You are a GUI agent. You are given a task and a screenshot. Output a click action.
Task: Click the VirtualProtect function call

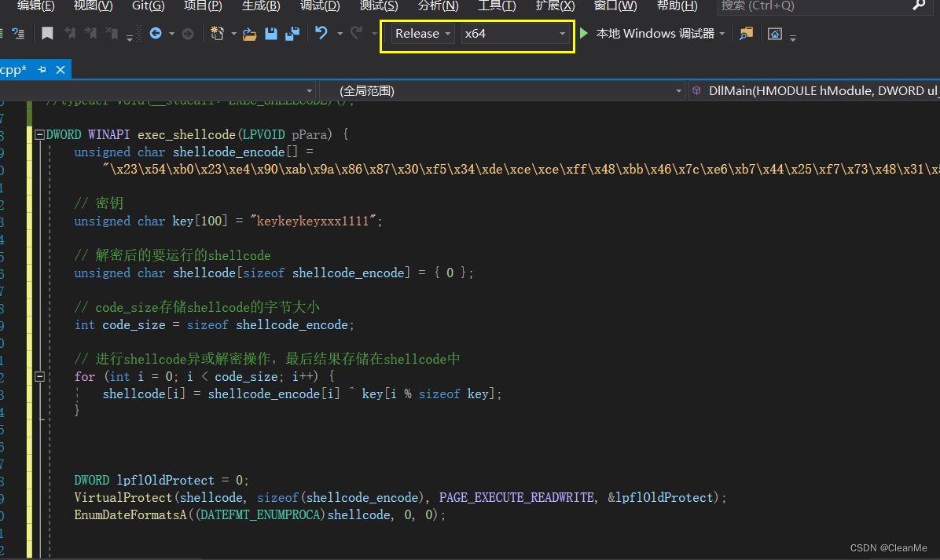123,498
